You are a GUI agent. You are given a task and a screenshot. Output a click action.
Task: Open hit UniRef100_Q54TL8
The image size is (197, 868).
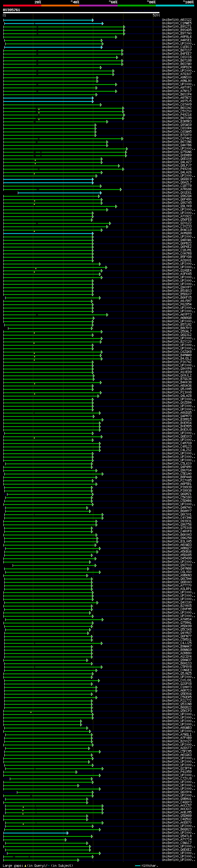(x=177, y=836)
